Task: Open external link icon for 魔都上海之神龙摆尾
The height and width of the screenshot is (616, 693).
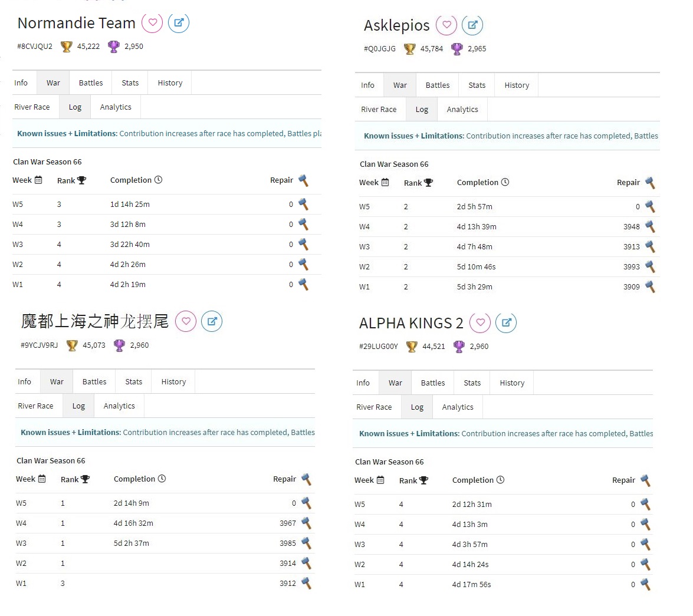Action: [x=212, y=321]
